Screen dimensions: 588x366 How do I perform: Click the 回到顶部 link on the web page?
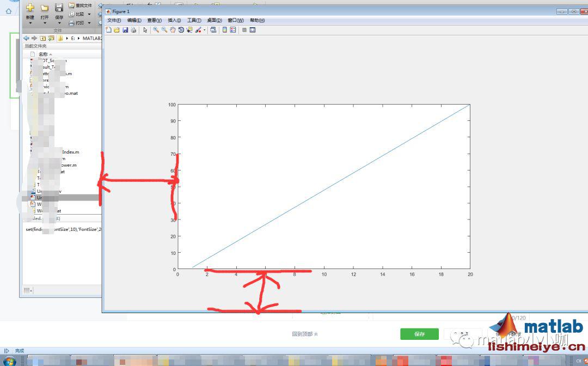(305, 334)
